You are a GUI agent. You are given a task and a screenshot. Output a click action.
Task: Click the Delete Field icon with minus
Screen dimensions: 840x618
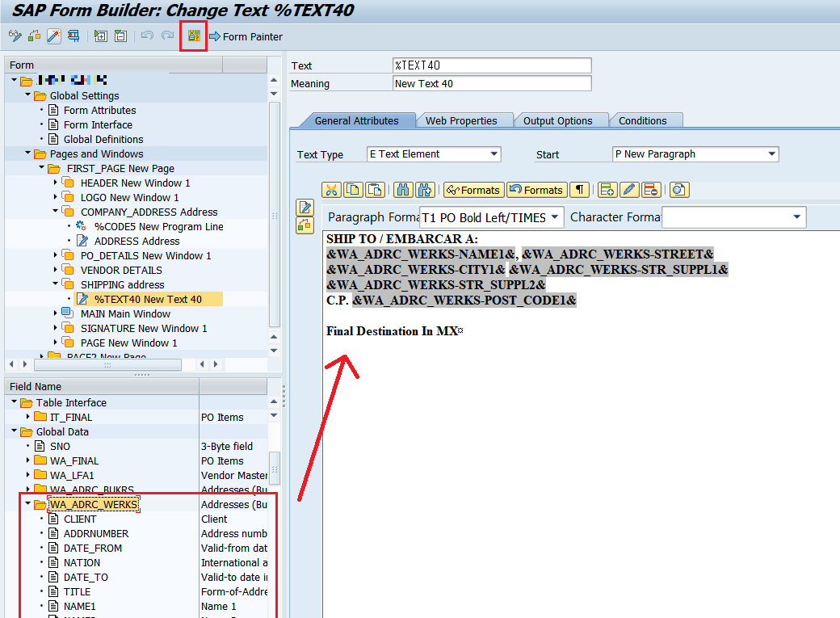pyautogui.click(x=650, y=190)
